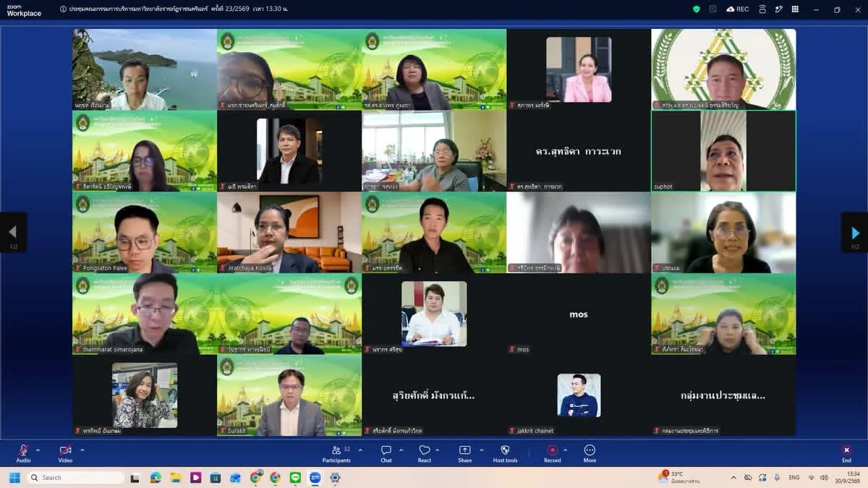Click the meeting info icon beside the title
The image size is (868, 488).
63,9
